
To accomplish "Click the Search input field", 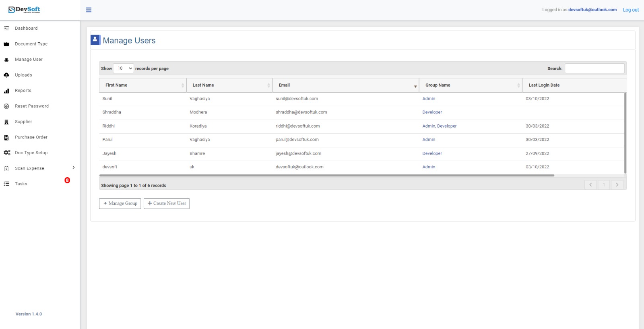I will (594, 68).
